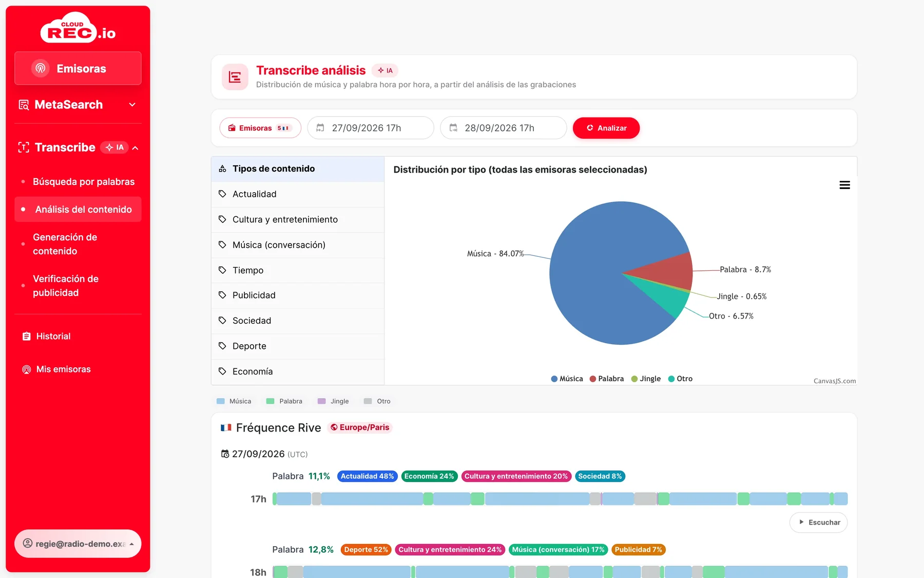The width and height of the screenshot is (924, 578).
Task: Click the Historial clipboard icon
Action: pyautogui.click(x=27, y=337)
